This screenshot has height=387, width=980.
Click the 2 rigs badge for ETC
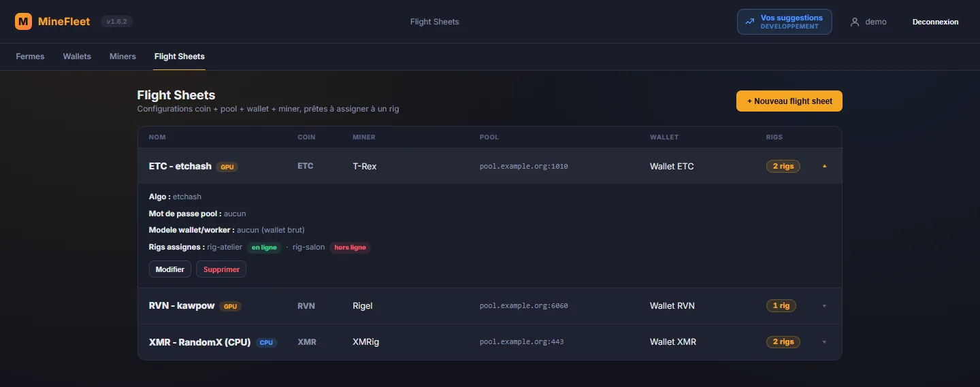[783, 166]
